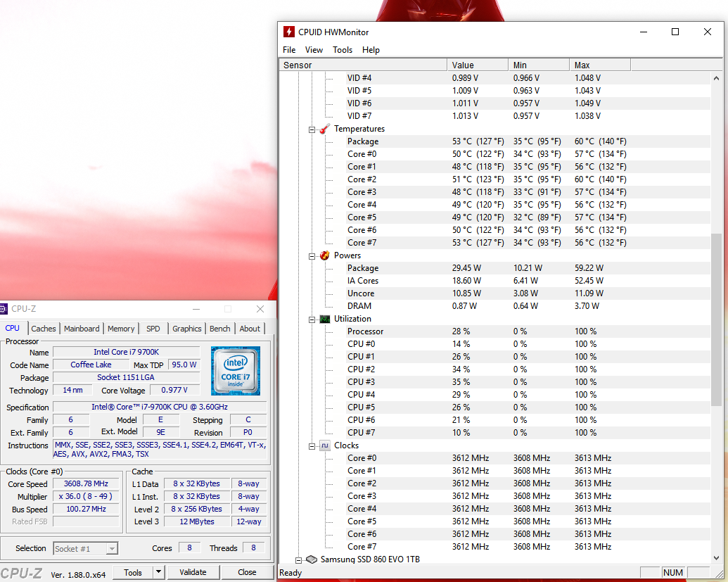The image size is (728, 582).
Task: Click the Core Speed value 3608.78 MHz
Action: pos(86,484)
